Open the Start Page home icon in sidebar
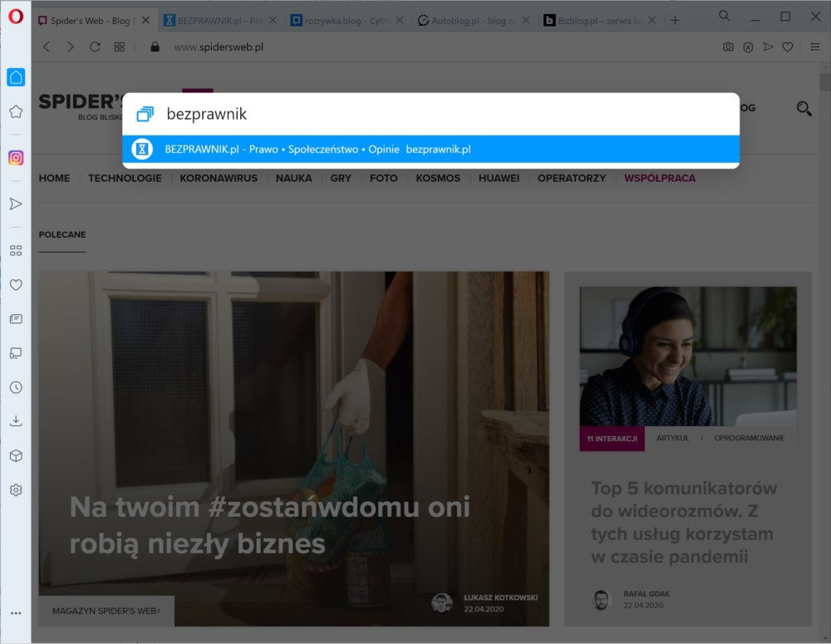This screenshot has height=644, width=831. pyautogui.click(x=16, y=77)
